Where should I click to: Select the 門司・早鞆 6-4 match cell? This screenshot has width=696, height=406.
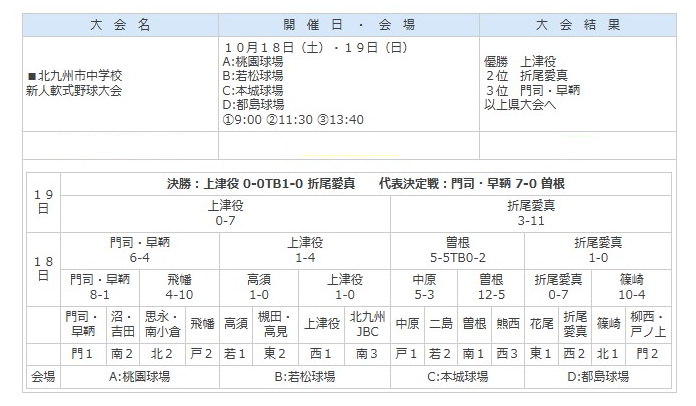coord(139,250)
